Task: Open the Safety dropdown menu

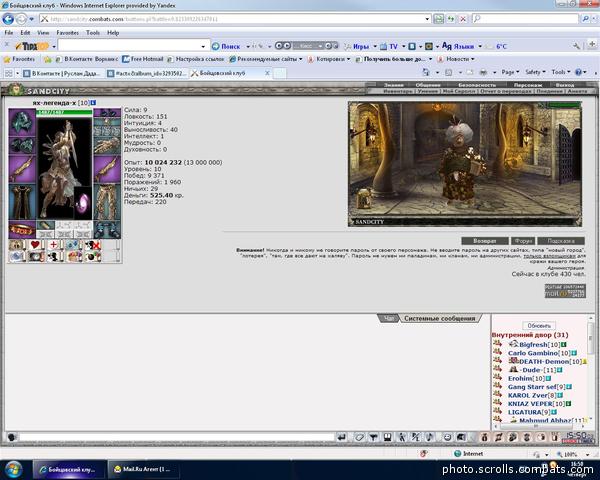Action: [535, 72]
